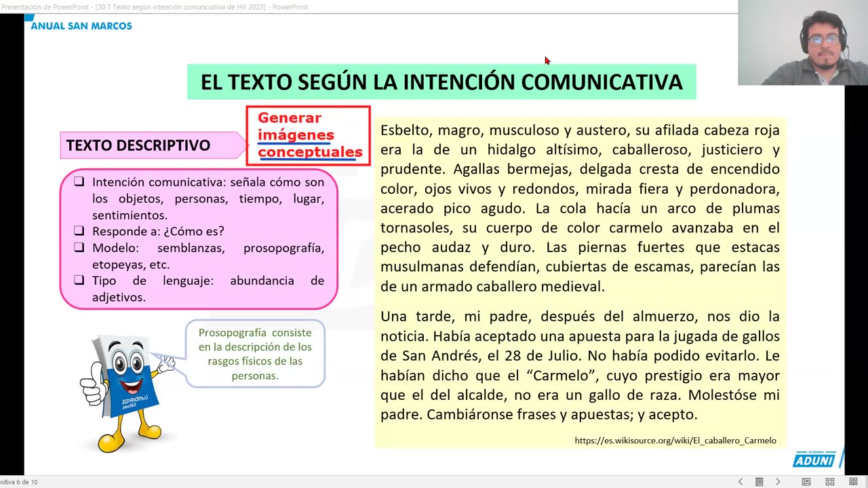Click the PowerPoint window title bar text
Image resolution: width=868 pixels, height=488 pixels.
pos(154,7)
